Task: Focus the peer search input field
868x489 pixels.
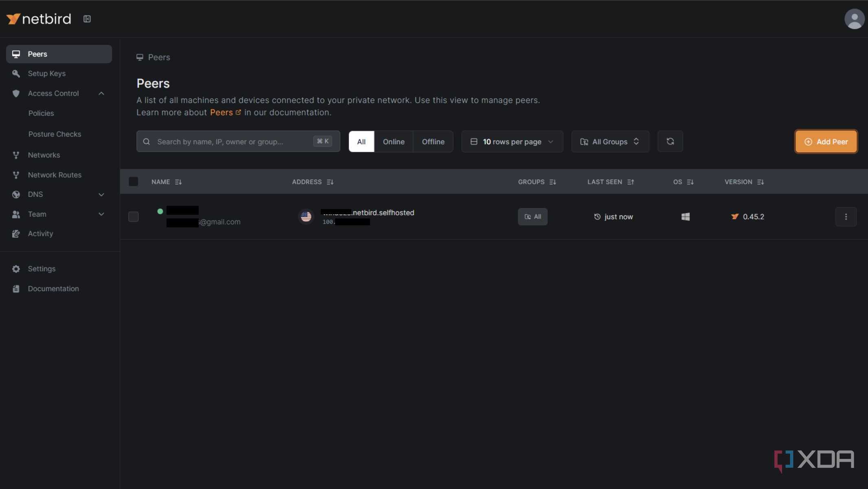Action: [238, 141]
